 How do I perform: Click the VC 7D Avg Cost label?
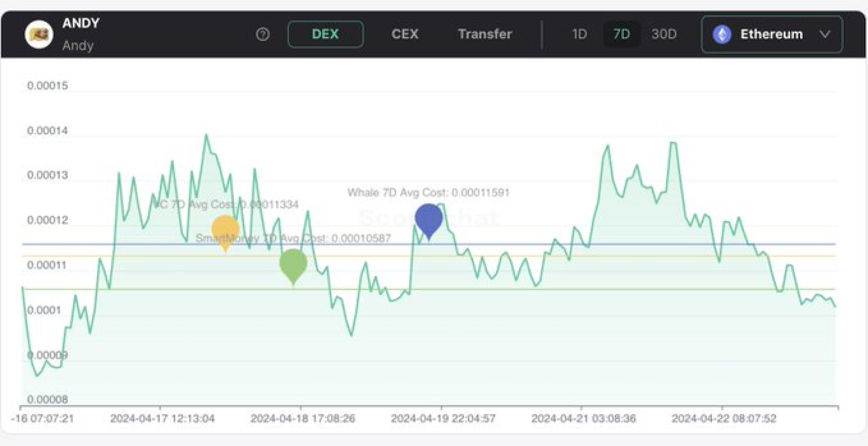(225, 205)
